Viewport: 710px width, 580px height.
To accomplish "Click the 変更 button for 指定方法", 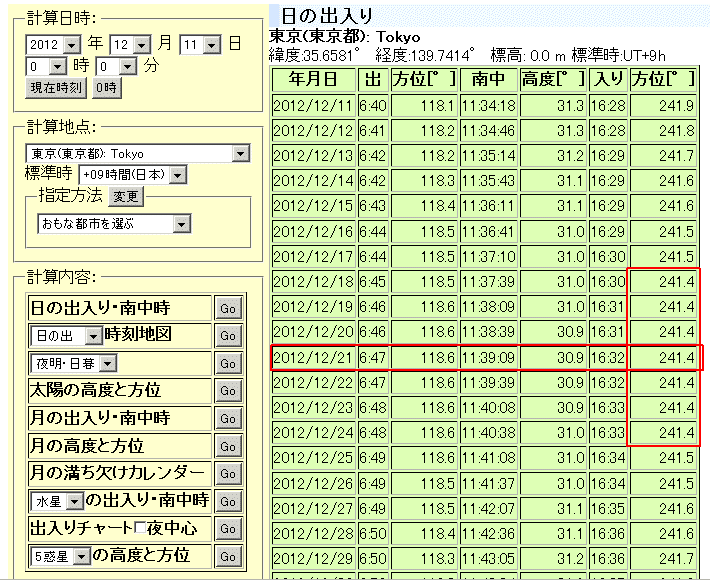I will (125, 196).
